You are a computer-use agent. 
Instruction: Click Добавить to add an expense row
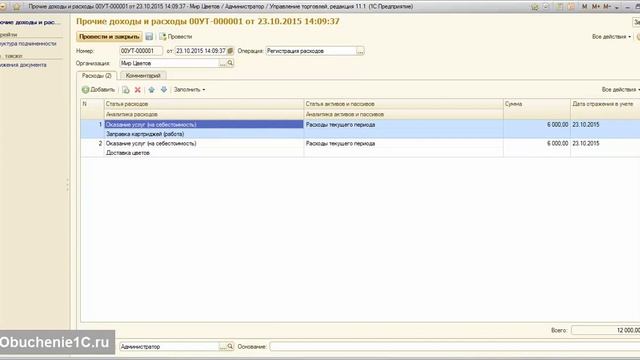98,90
